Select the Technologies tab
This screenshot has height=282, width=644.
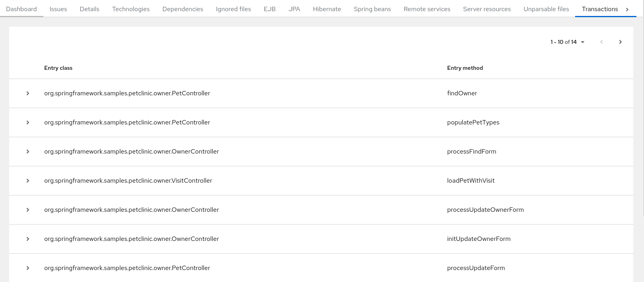coord(131,9)
